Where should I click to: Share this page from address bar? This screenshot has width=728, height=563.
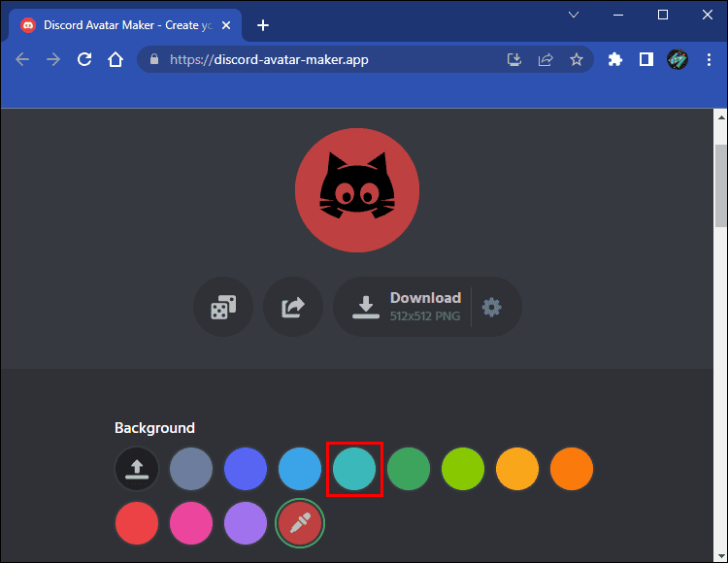point(546,59)
